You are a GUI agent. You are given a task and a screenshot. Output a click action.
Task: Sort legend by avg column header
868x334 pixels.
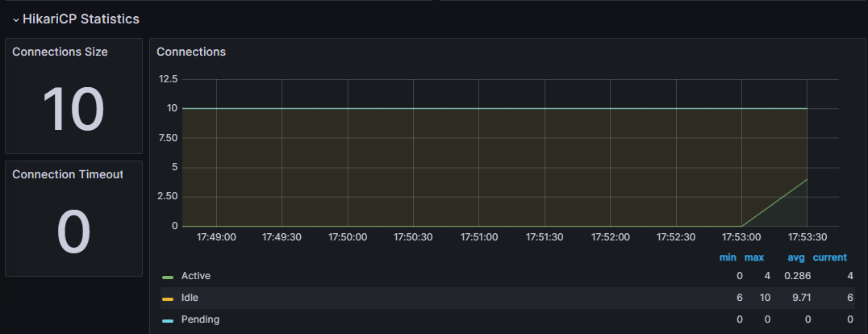(x=795, y=257)
